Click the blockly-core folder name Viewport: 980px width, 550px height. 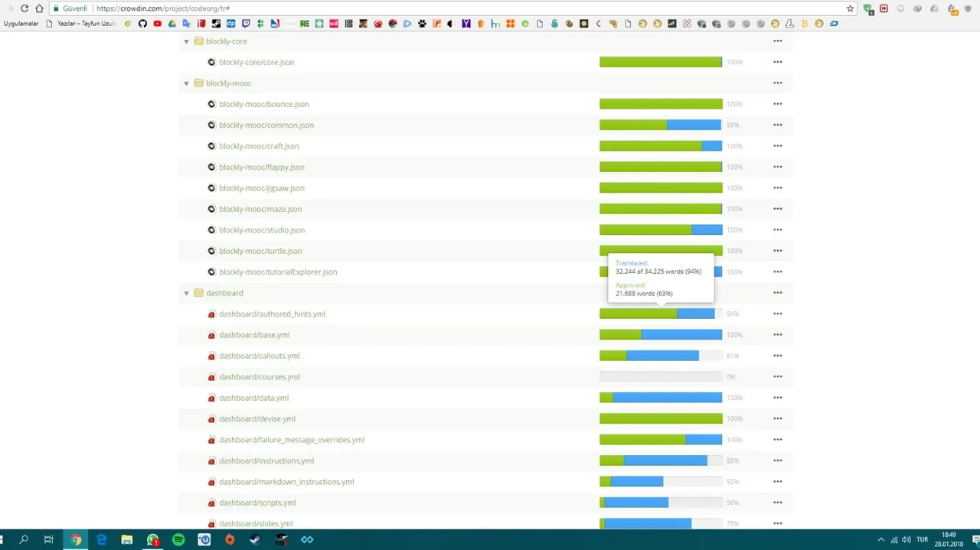click(227, 41)
